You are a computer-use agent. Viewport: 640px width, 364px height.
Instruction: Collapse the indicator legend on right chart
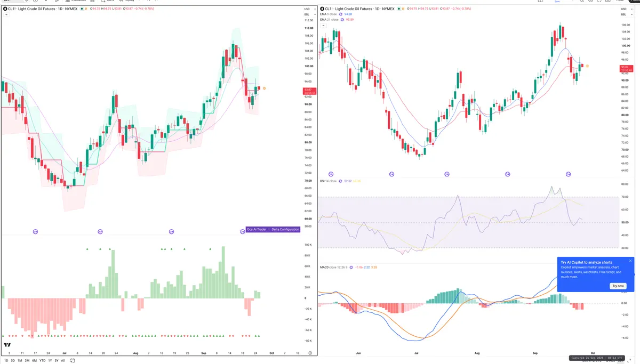pyautogui.click(x=323, y=26)
